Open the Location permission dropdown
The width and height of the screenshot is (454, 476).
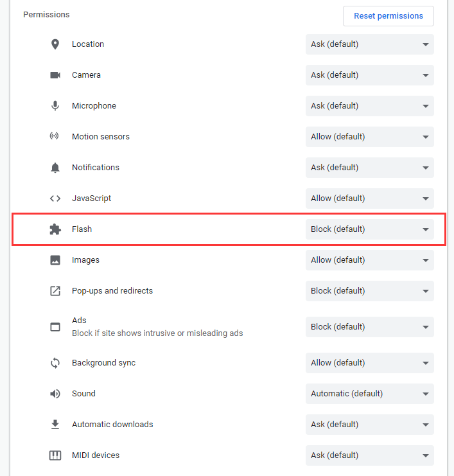pyautogui.click(x=370, y=44)
